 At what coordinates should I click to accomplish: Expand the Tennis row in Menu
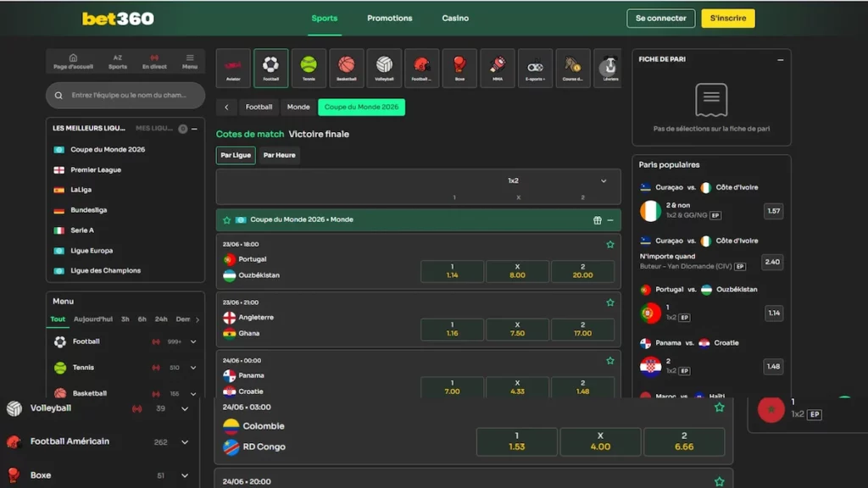pos(193,368)
